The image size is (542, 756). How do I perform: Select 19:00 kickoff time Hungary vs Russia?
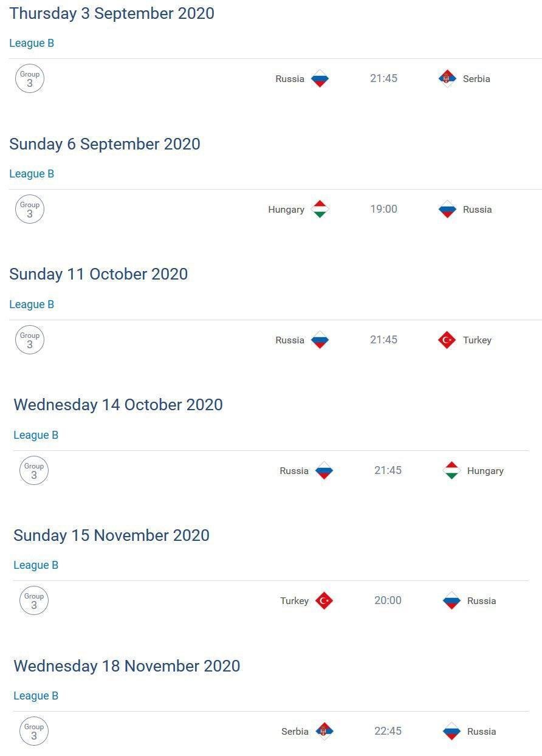383,209
